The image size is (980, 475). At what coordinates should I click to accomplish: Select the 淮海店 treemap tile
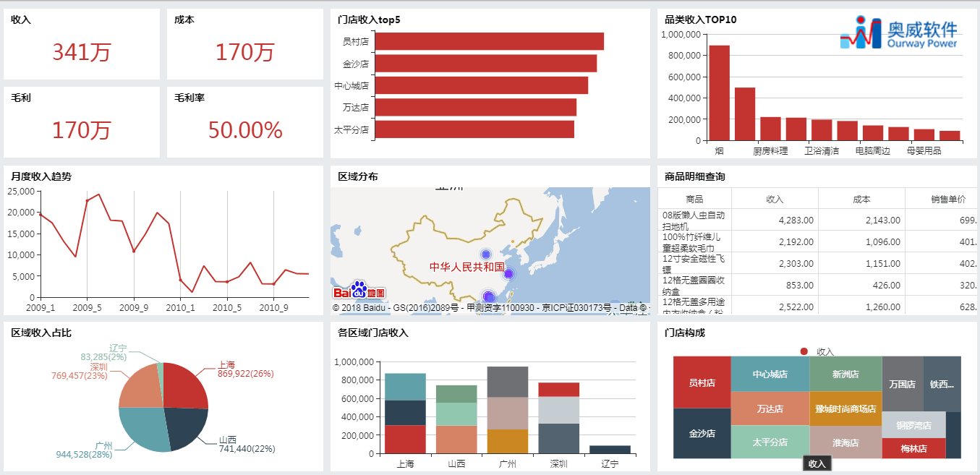845,442
